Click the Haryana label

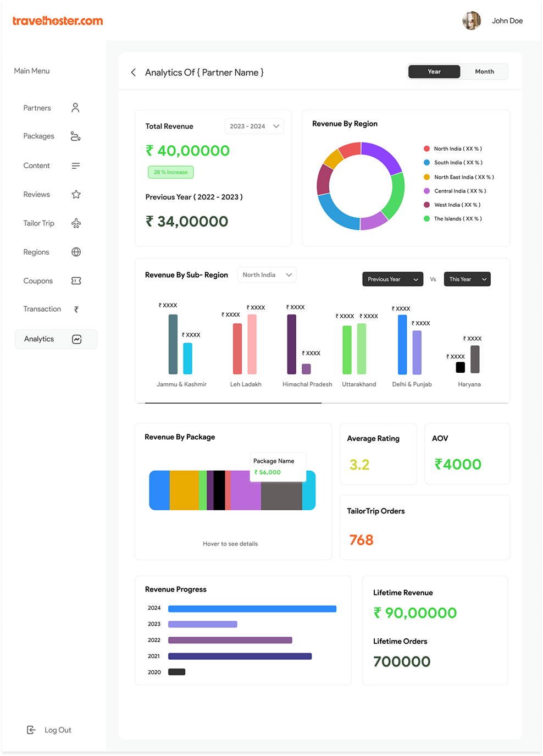click(469, 384)
